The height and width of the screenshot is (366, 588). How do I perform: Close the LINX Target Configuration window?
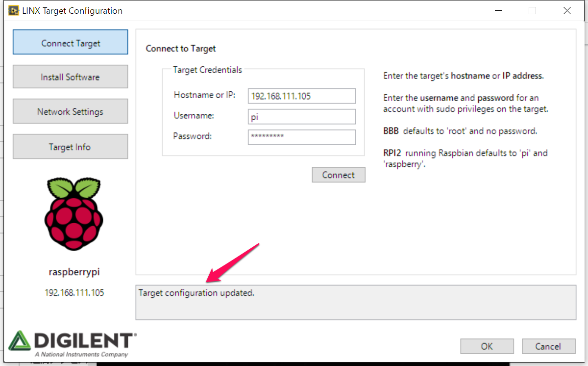pos(567,10)
